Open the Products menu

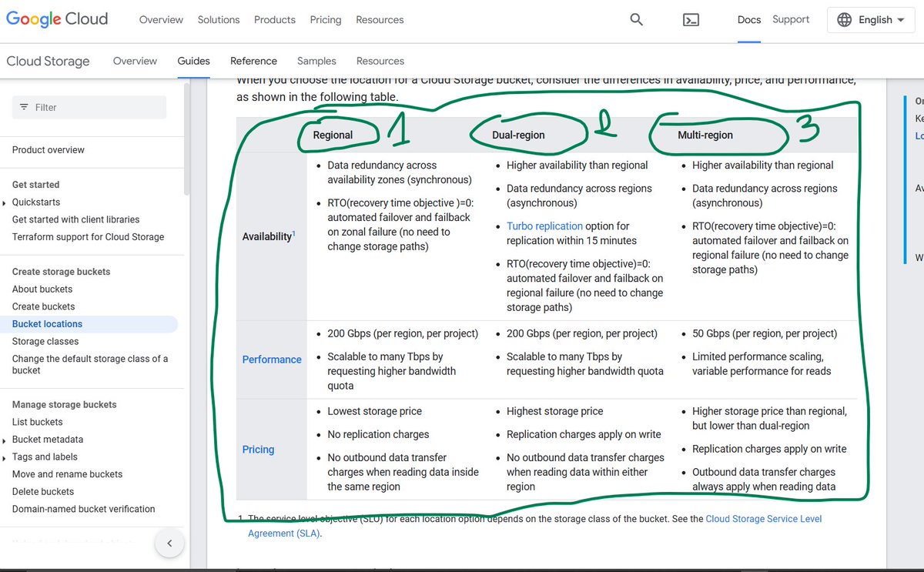pyautogui.click(x=275, y=20)
